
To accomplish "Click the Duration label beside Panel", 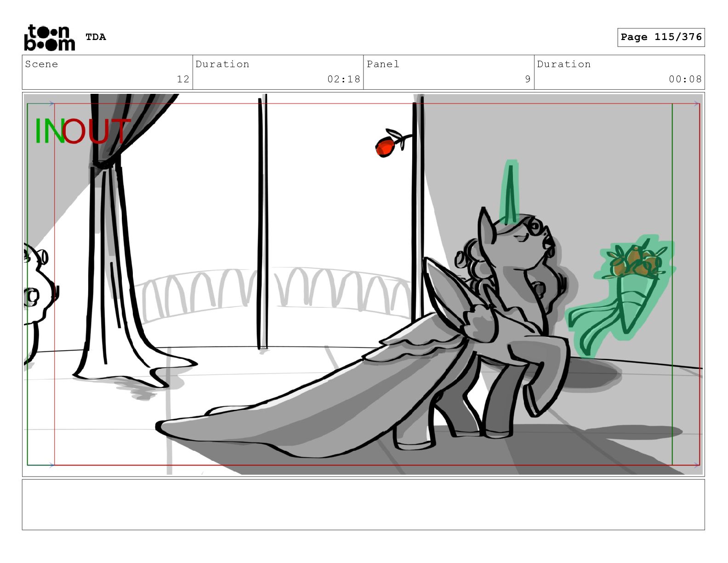I will point(564,64).
